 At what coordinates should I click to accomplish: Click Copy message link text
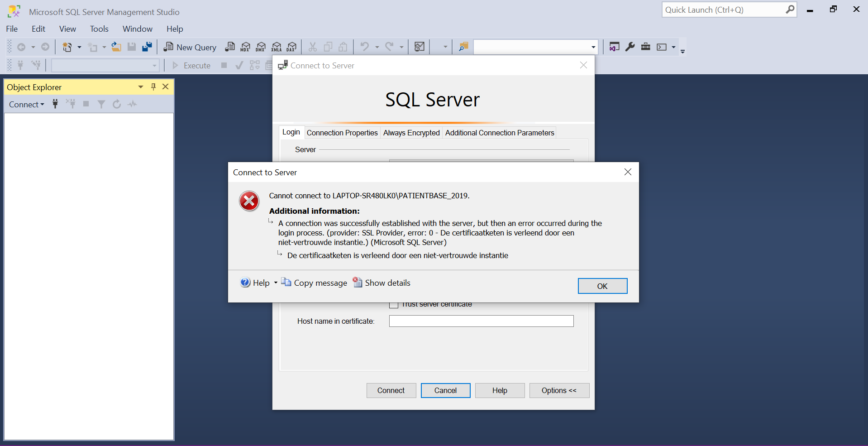320,283
